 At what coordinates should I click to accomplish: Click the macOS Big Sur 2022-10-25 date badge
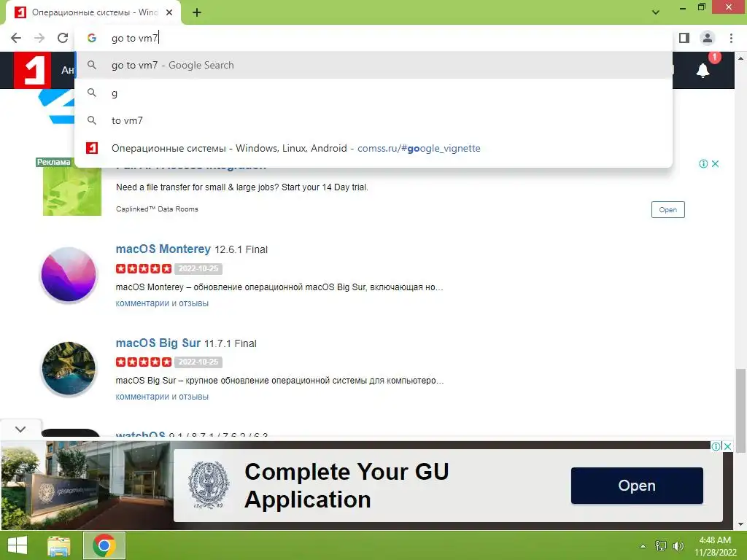click(x=198, y=362)
